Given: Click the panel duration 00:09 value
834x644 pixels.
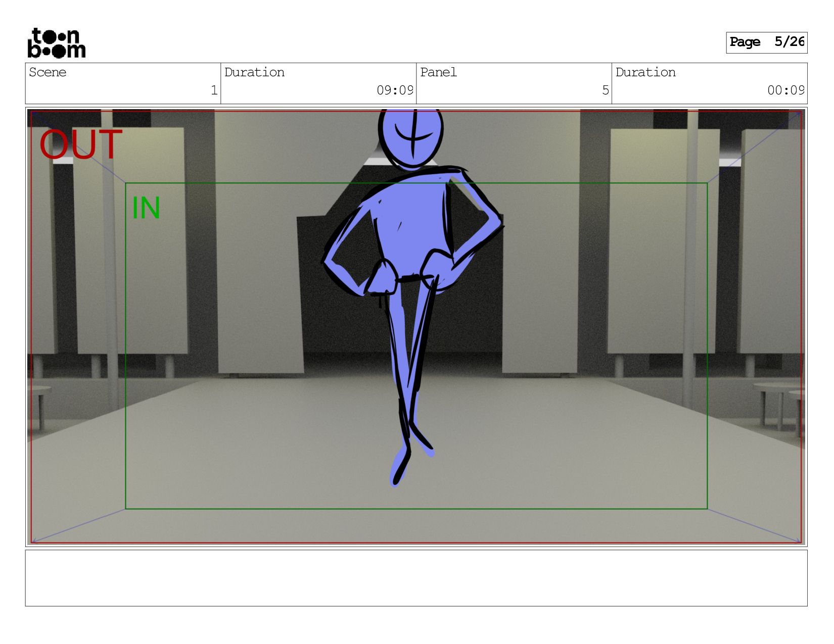Looking at the screenshot, I should (786, 90).
